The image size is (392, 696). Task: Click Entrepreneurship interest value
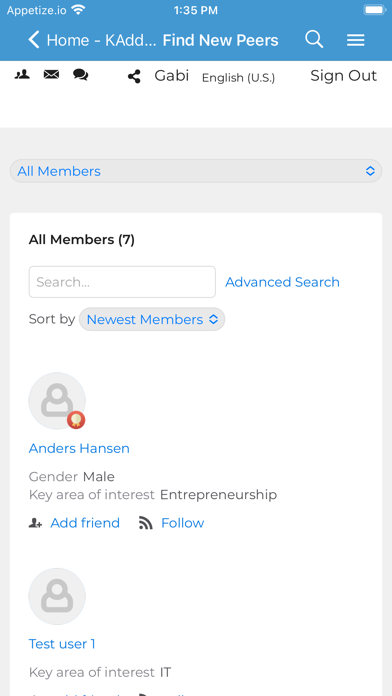coord(218,494)
